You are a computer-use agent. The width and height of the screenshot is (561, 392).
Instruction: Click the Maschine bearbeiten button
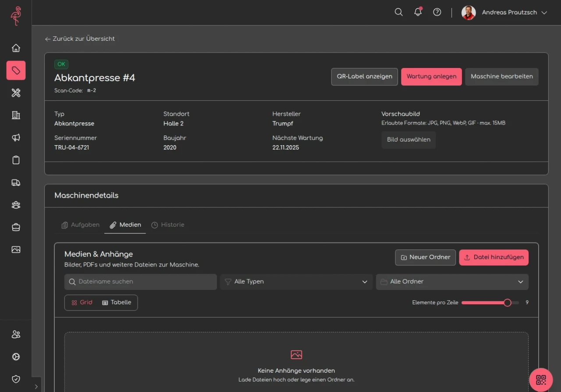502,77
